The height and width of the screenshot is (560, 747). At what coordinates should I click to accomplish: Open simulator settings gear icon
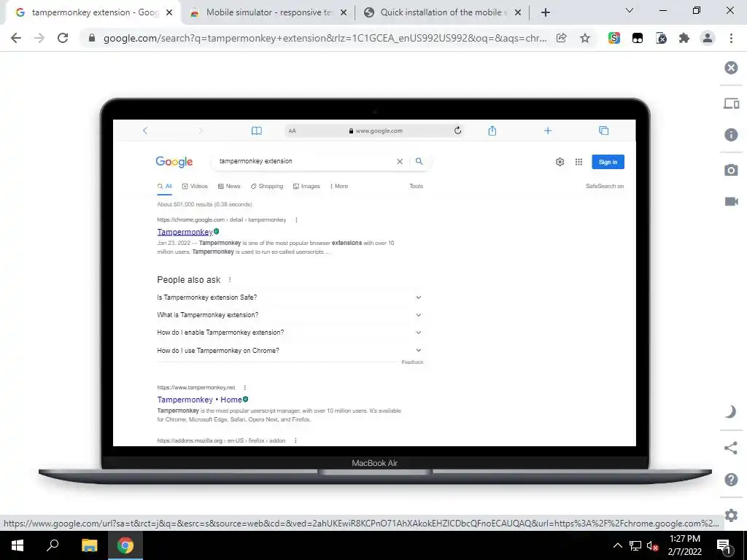[731, 516]
